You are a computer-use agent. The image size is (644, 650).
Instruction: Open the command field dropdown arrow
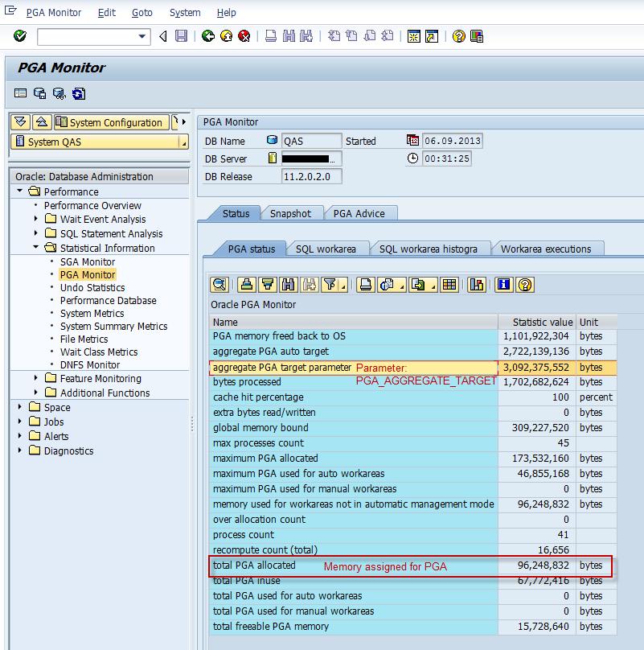tap(143, 36)
